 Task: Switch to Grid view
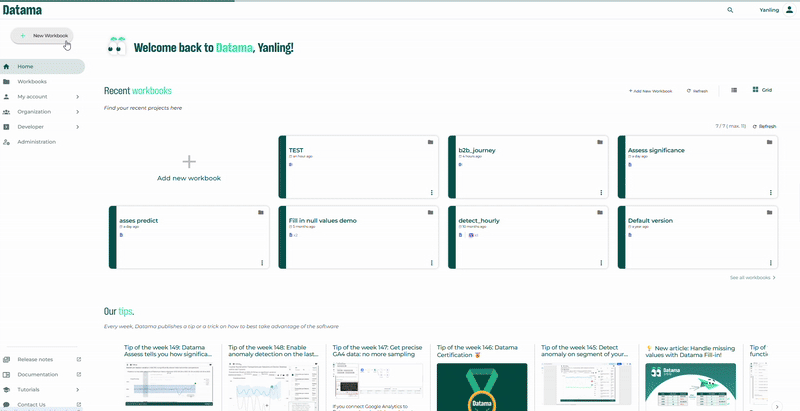tap(762, 90)
